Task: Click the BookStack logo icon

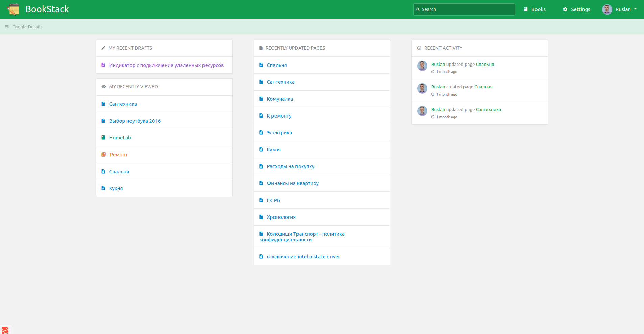Action: (13, 9)
